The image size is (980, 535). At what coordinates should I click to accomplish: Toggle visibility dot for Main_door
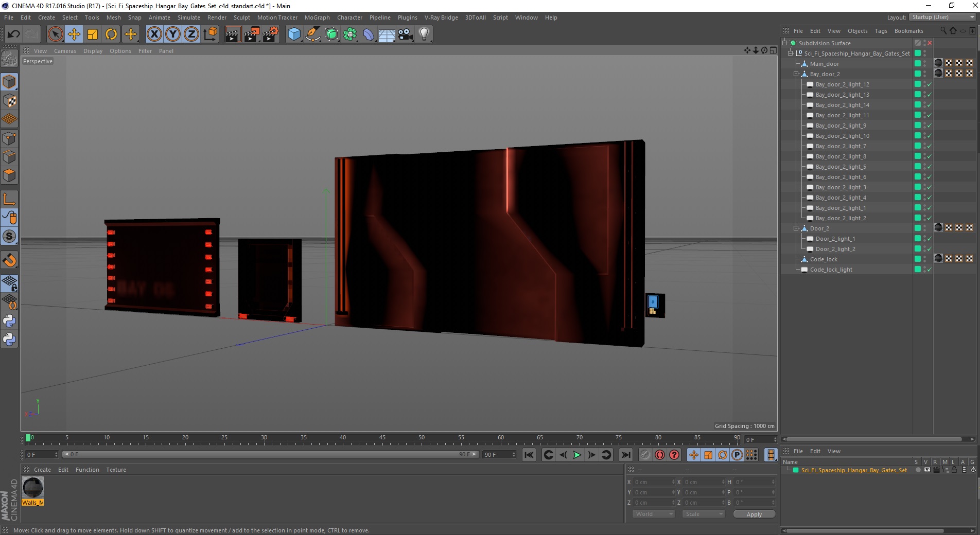(924, 62)
